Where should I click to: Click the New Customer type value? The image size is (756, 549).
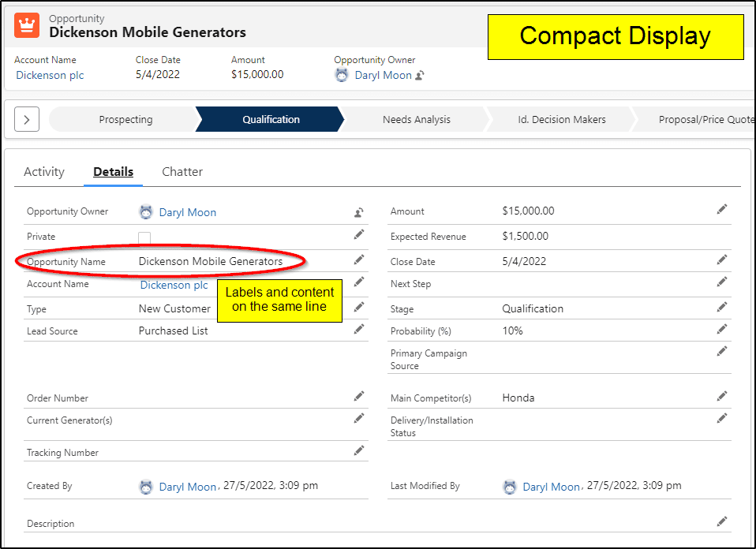174,308
